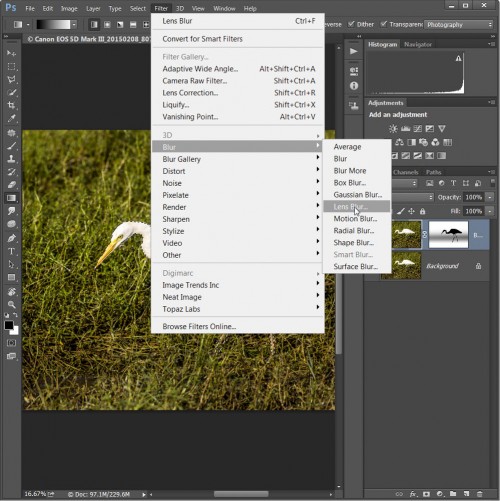Click the gradient preview swatch in options bar
Screen dimensions: 500x501
(x=53, y=24)
